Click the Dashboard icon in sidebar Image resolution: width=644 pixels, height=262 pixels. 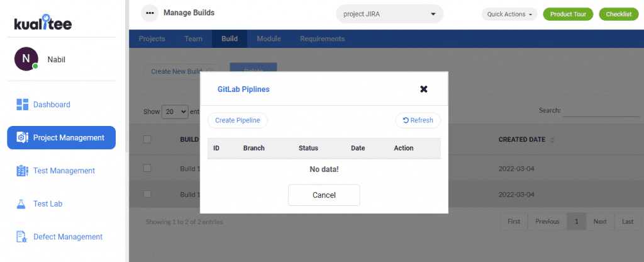22,105
